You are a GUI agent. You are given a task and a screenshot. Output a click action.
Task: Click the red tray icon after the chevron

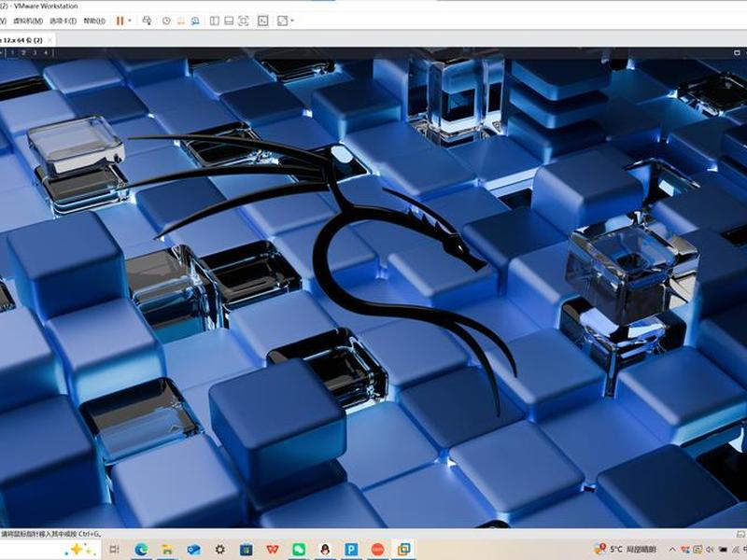click(x=685, y=550)
